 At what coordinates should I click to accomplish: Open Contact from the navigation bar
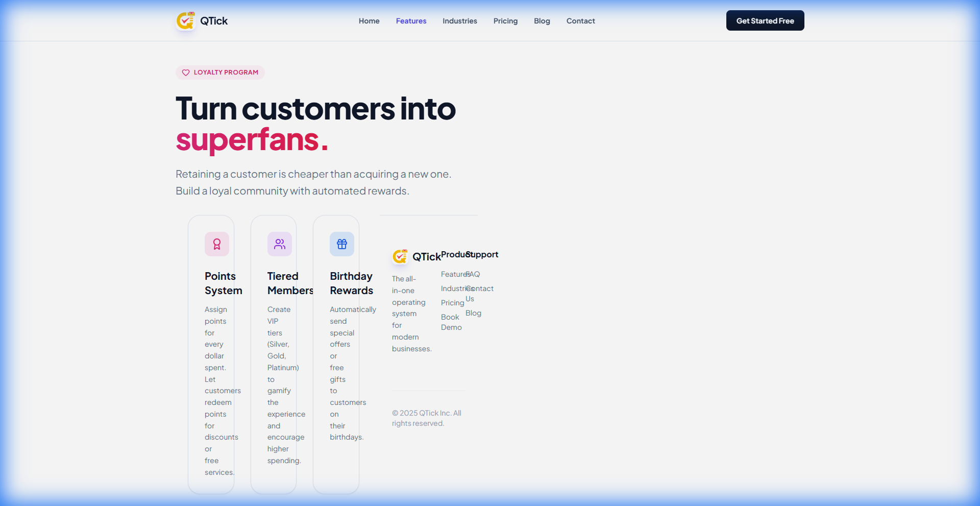[x=580, y=21]
